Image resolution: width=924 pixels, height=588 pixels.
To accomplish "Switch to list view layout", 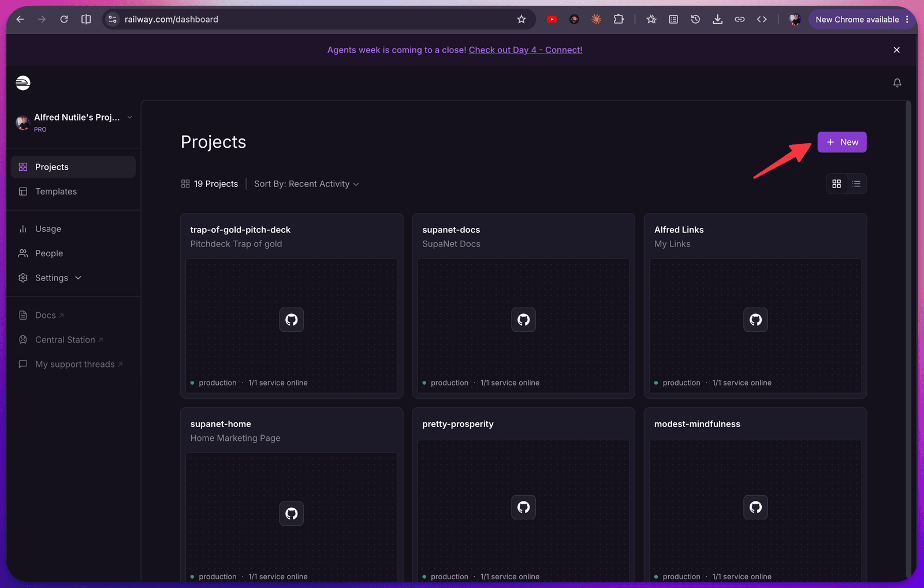I will pos(856,184).
